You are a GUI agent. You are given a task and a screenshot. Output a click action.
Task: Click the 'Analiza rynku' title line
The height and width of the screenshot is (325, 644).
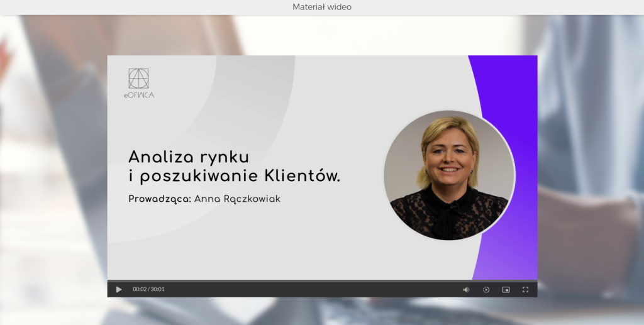click(x=189, y=156)
